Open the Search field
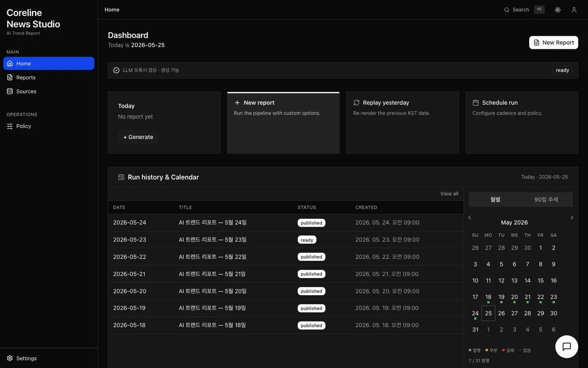Screen dimensions: 588x368 tap(524, 10)
